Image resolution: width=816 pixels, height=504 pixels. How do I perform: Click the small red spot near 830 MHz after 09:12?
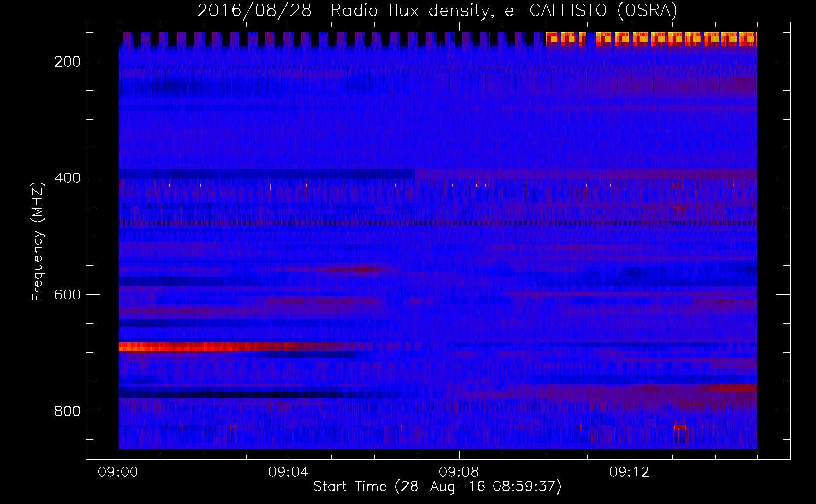[x=680, y=427]
